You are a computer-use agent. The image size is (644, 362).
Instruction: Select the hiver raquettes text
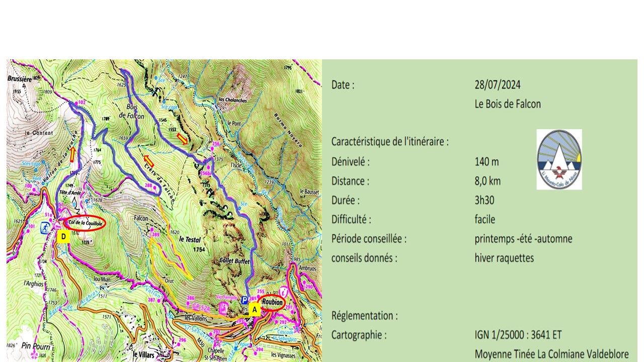504,258
